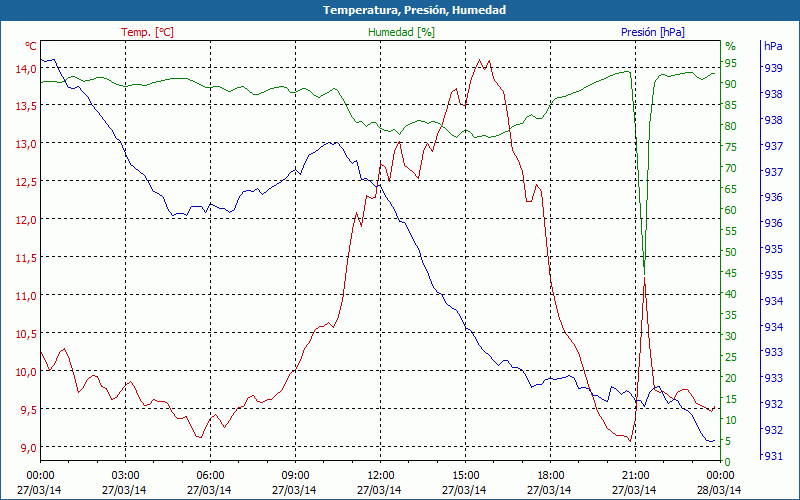Click the "40" humidity tick label
Image resolution: width=800 pixels, height=500 pixels.
coord(731,294)
